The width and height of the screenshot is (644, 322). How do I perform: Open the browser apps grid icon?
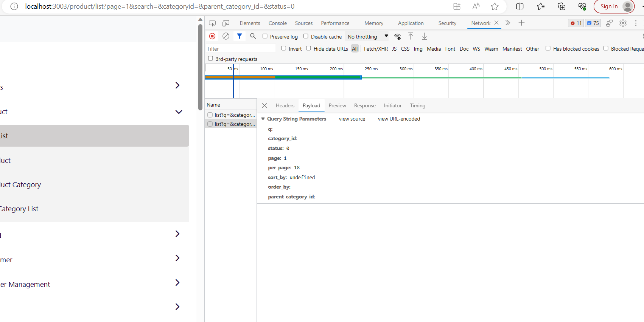[x=457, y=6]
